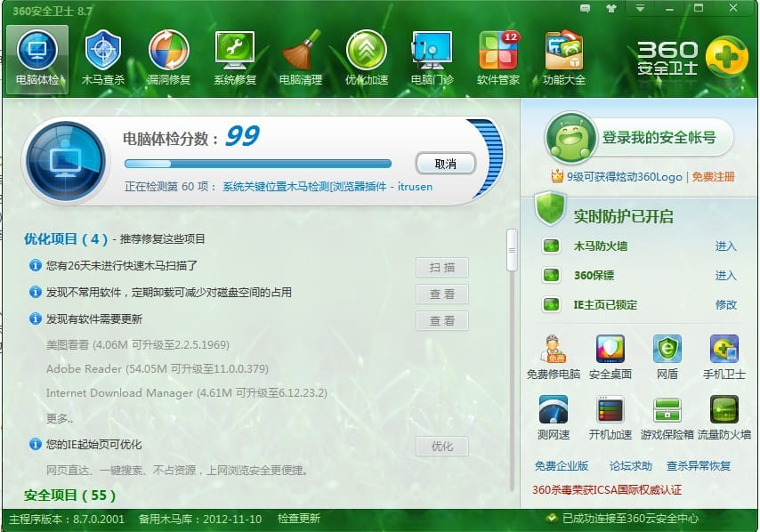Open the 木马查杀 (Trojan scan) tool
760x532 pixels.
[103, 53]
